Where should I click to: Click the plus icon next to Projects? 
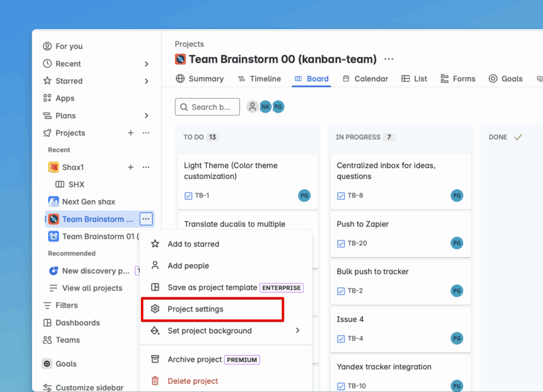(130, 133)
